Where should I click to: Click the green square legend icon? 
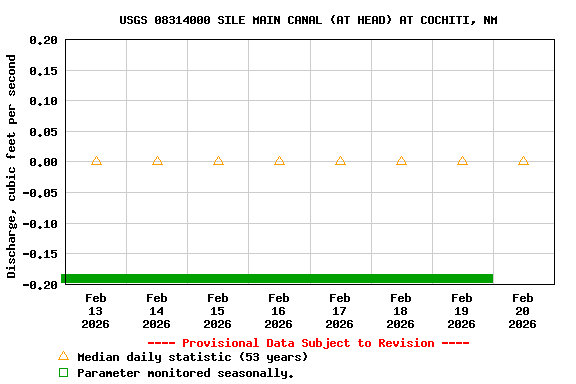pyautogui.click(x=64, y=373)
